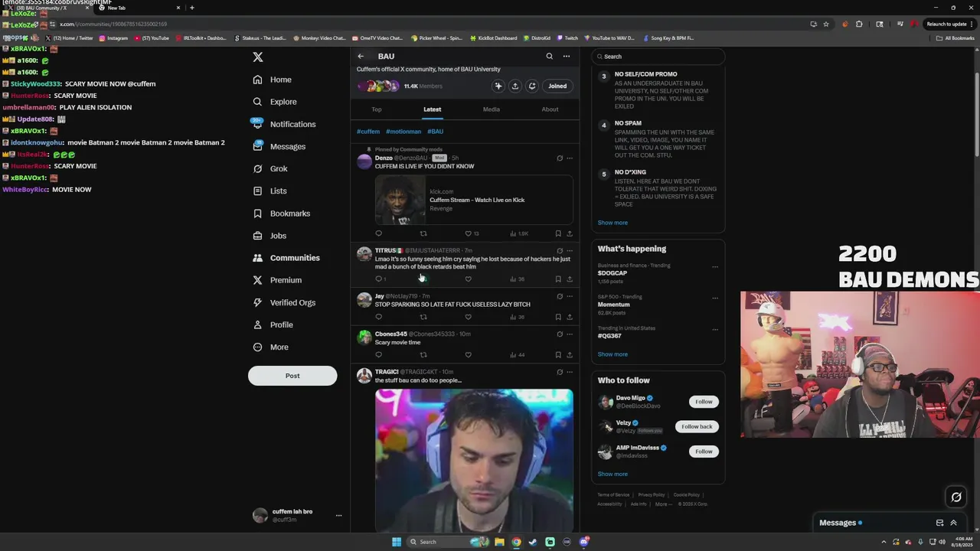Share the BAU community via the header share icon
Image resolution: width=980 pixels, height=551 pixels.
coord(515,86)
